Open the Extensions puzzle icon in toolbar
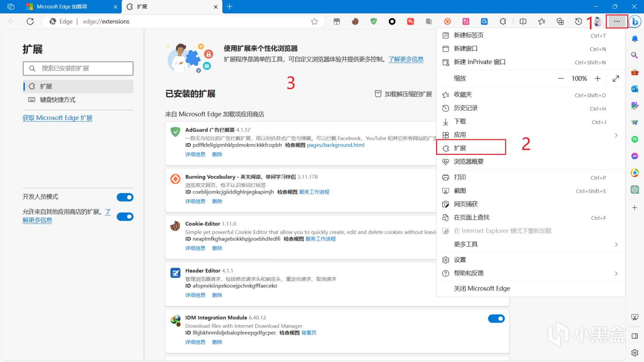This screenshot has height=362, width=644. click(503, 22)
